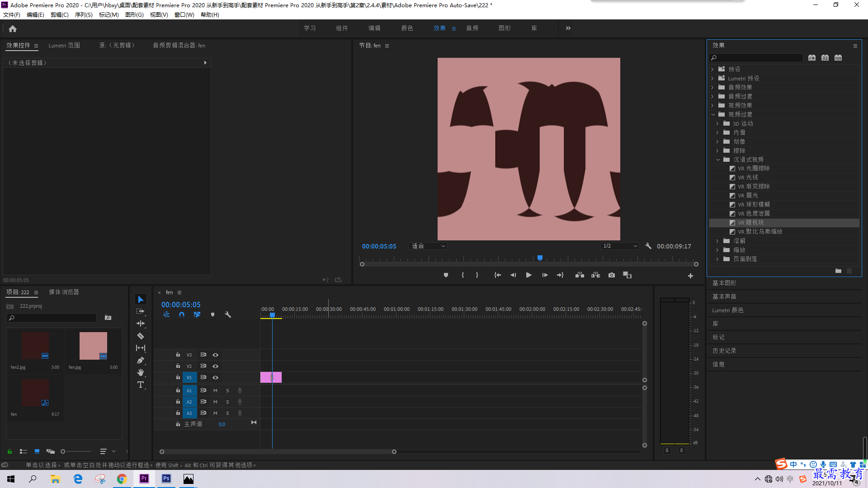The height and width of the screenshot is (488, 868).
Task: Expand the 音频效果 folder
Action: click(712, 88)
